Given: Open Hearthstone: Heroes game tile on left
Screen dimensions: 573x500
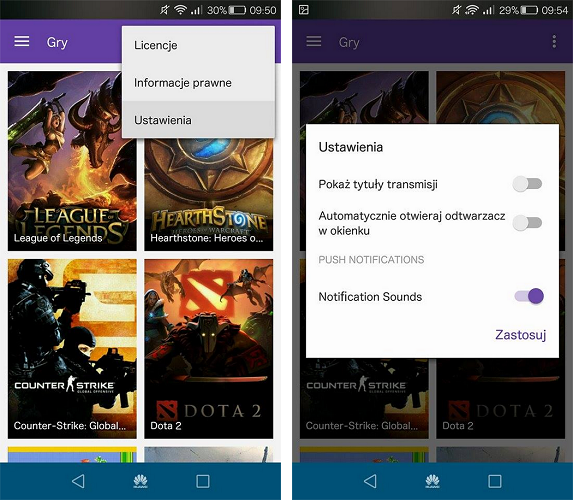Looking at the screenshot, I should pos(208,194).
